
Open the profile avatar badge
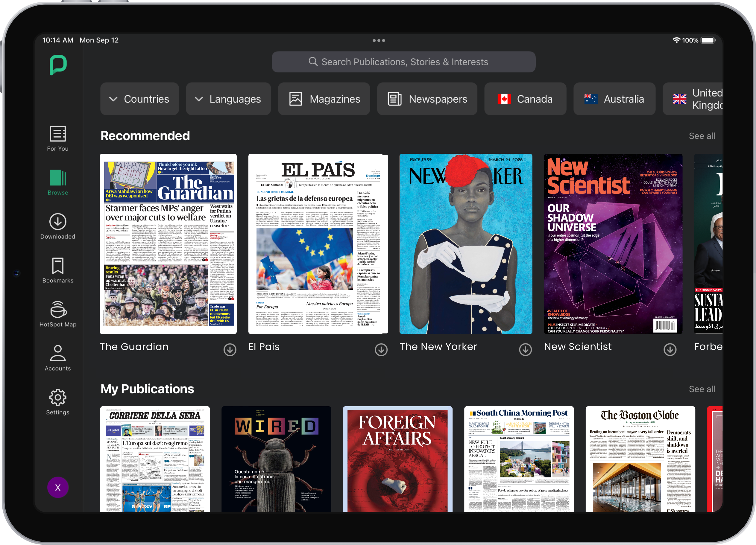click(x=58, y=487)
